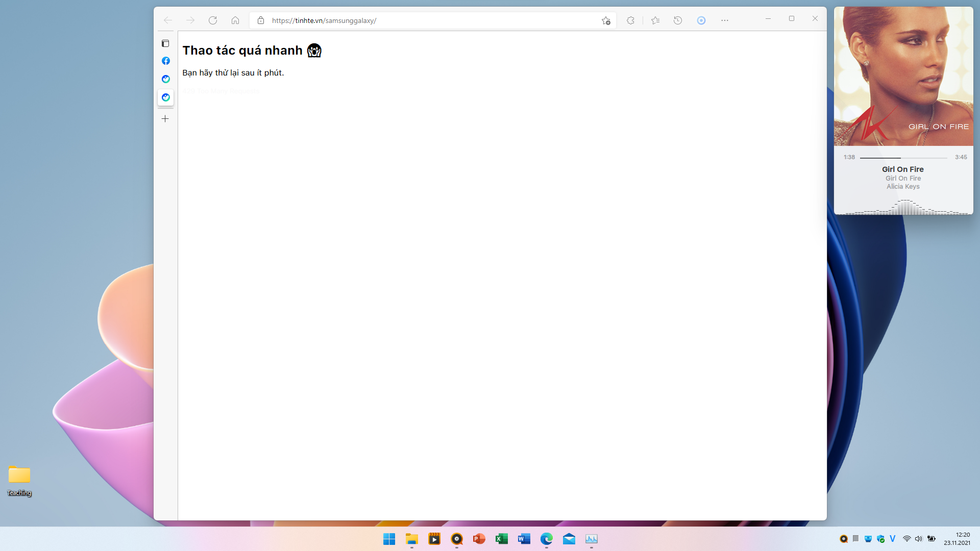Switch to the Facebook vertical tab
Image resolution: width=980 pixels, height=551 pixels.
pyautogui.click(x=166, y=61)
